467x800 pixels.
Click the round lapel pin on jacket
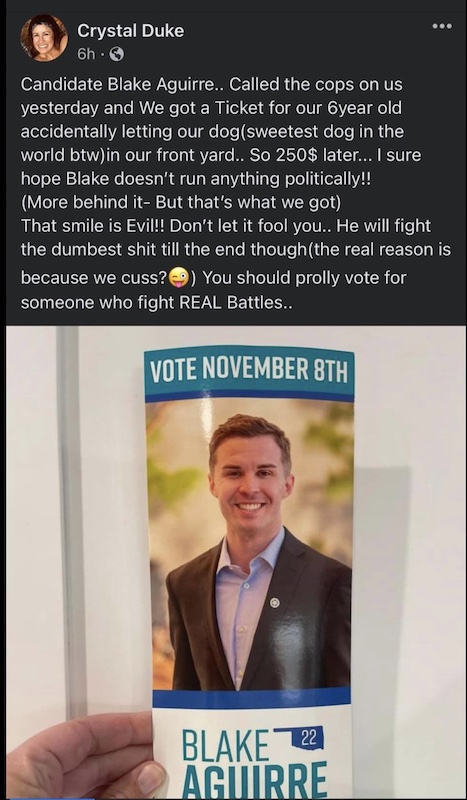point(275,603)
